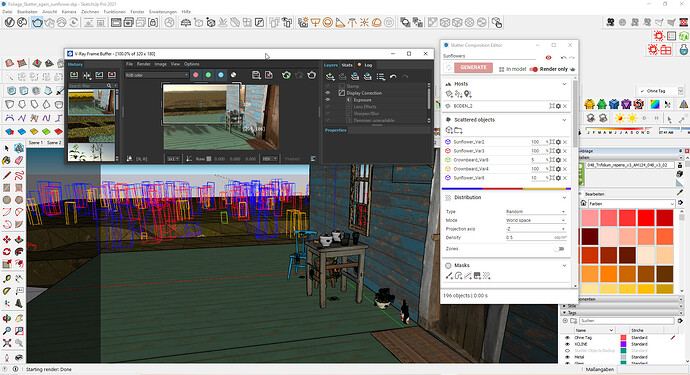This screenshot has height=375, width=690.
Task: Click the blue channel button in frame buffer
Action: point(220,75)
